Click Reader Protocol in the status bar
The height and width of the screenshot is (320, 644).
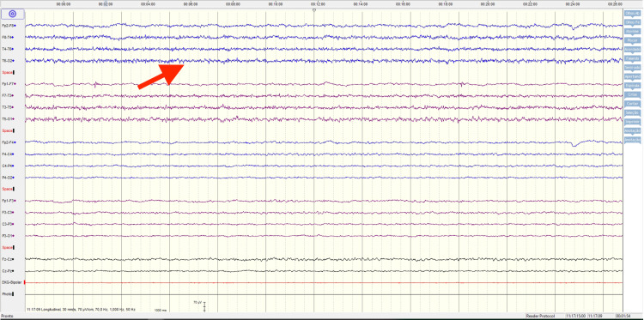tap(540, 317)
